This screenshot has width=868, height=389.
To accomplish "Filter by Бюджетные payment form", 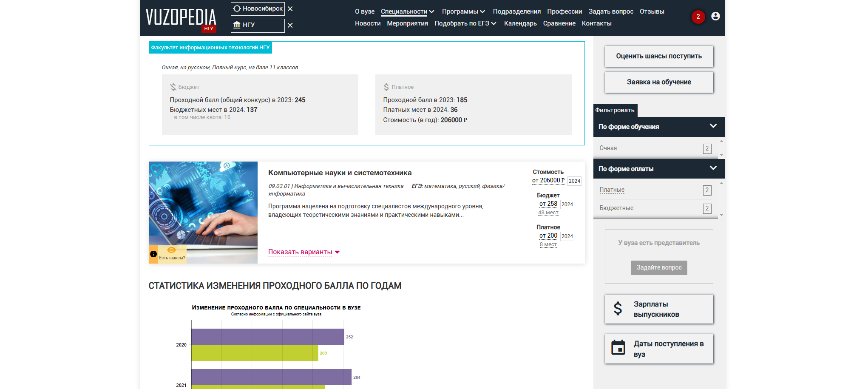I will 616,208.
